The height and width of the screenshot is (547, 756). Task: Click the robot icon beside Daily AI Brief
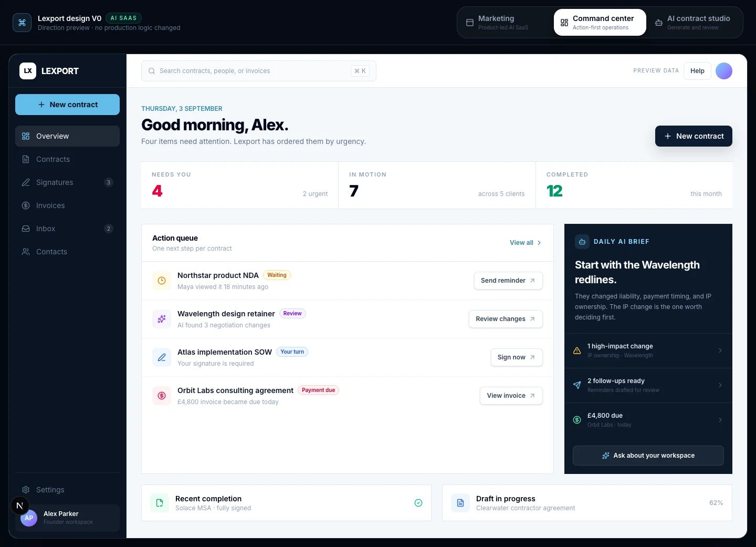582,242
